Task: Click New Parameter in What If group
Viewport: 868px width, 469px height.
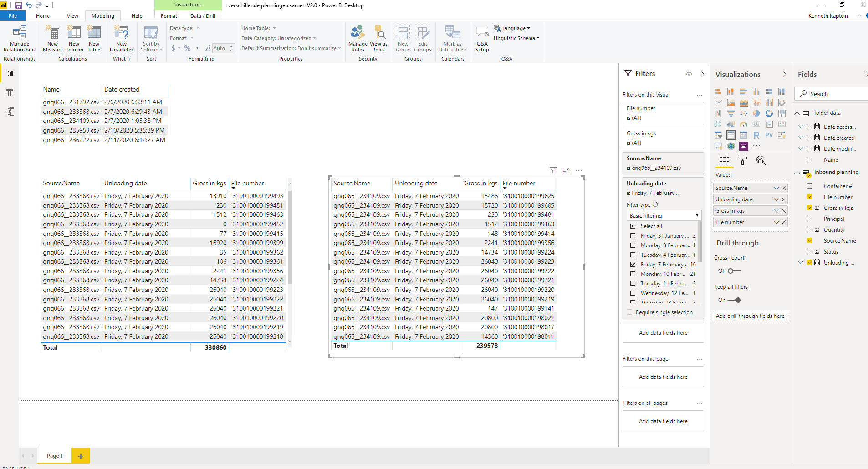Action: click(122, 39)
